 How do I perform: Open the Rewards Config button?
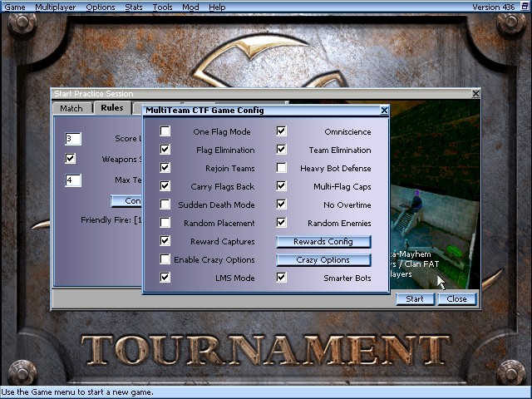click(323, 241)
